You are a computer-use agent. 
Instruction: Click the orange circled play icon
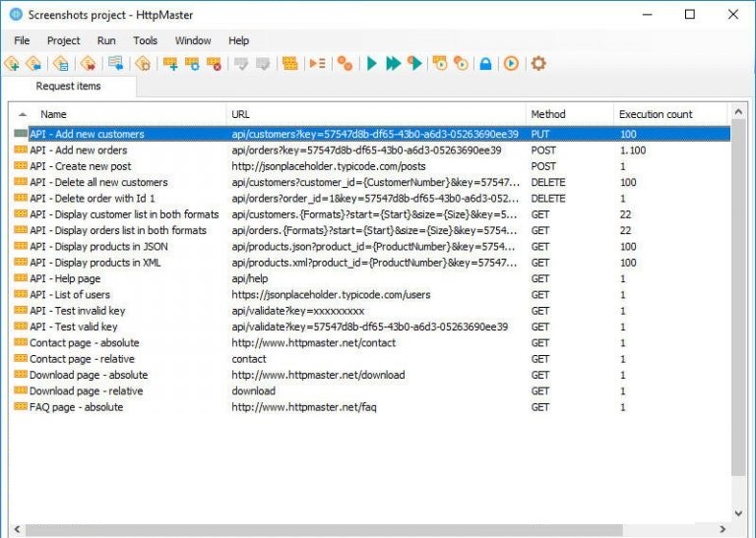[511, 63]
